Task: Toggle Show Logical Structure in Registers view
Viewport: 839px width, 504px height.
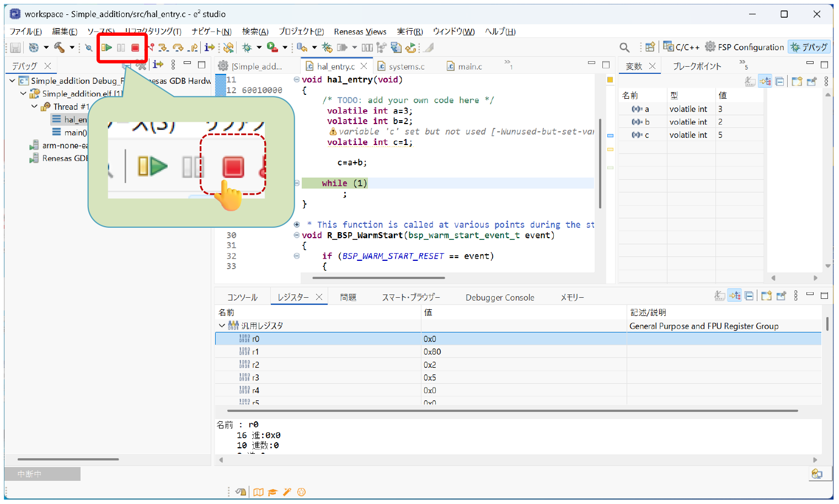Action: 735,296
